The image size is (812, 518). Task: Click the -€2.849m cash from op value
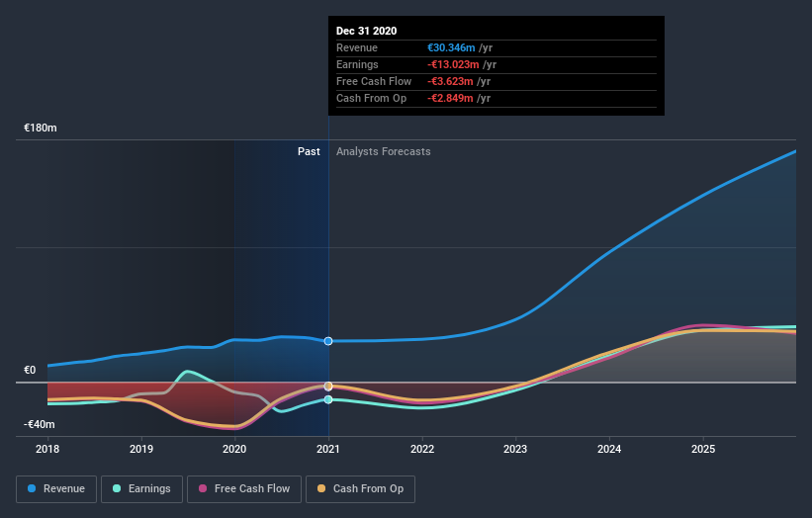click(450, 98)
